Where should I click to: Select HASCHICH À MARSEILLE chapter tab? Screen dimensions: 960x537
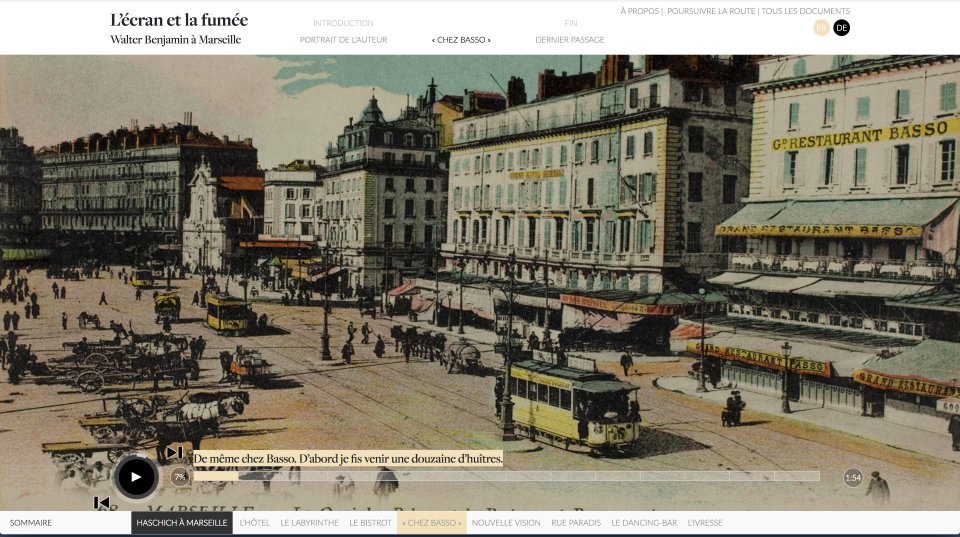point(182,523)
